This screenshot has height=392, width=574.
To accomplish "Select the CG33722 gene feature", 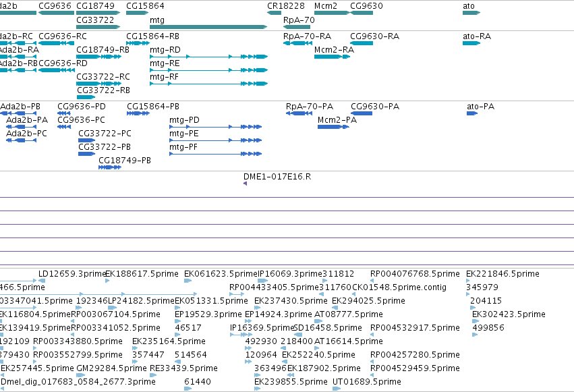I will click(98, 27).
